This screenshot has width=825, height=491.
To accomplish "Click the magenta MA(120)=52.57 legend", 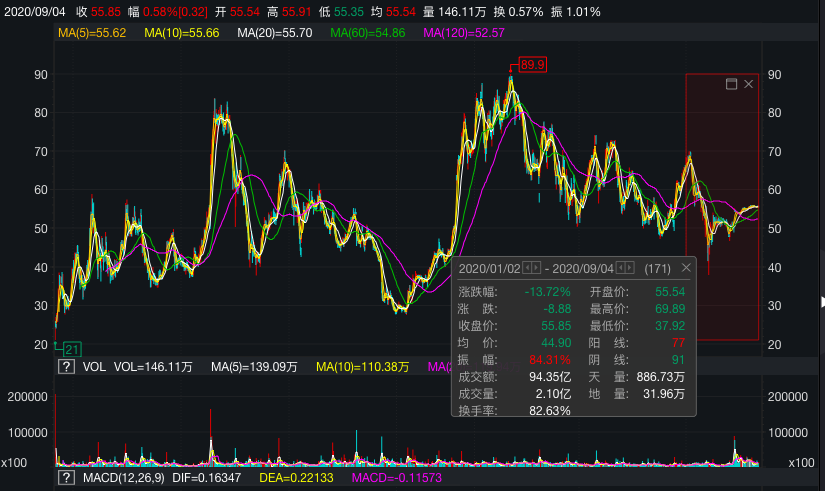I will 464,33.
